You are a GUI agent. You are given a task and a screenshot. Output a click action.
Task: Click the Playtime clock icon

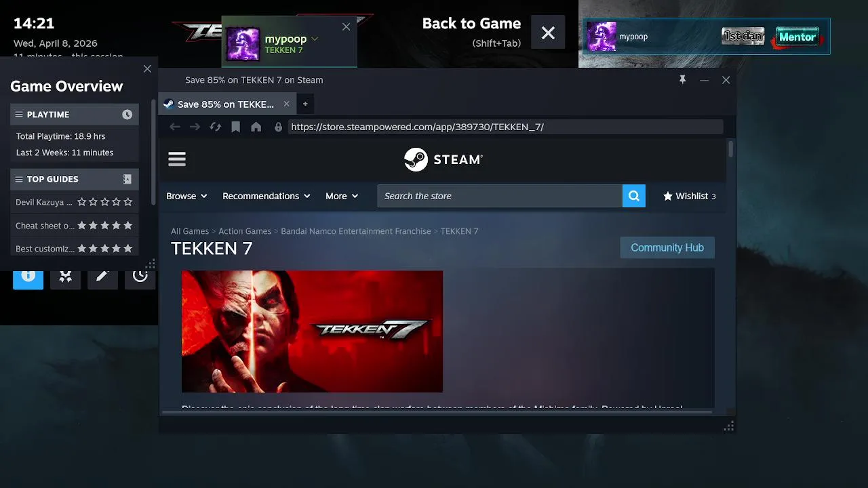click(127, 115)
